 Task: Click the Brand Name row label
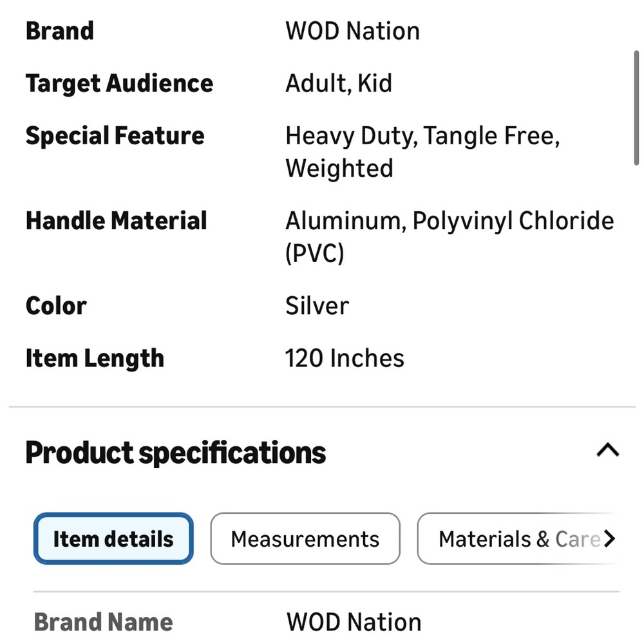point(103,622)
